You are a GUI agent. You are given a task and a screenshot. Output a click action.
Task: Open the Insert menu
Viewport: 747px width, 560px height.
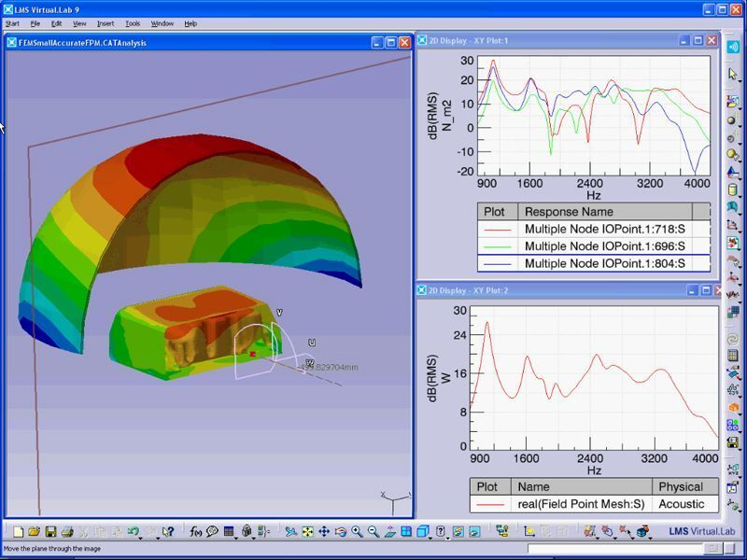(105, 23)
